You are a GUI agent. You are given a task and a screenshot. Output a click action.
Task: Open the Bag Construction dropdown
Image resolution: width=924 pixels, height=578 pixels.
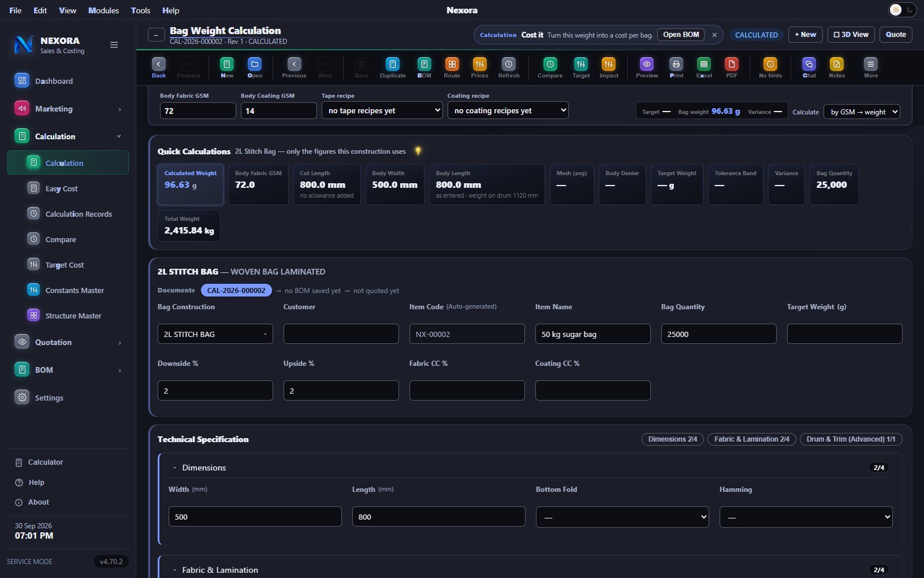click(x=215, y=334)
